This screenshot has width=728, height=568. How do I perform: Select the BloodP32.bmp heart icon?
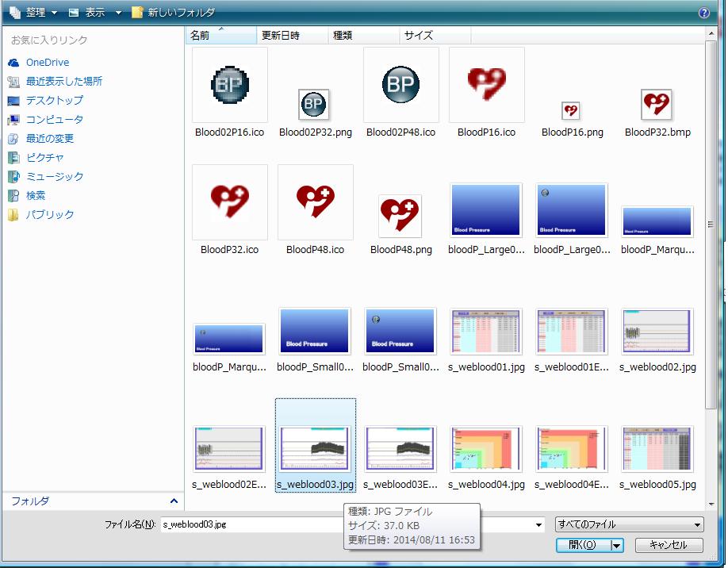tap(657, 104)
